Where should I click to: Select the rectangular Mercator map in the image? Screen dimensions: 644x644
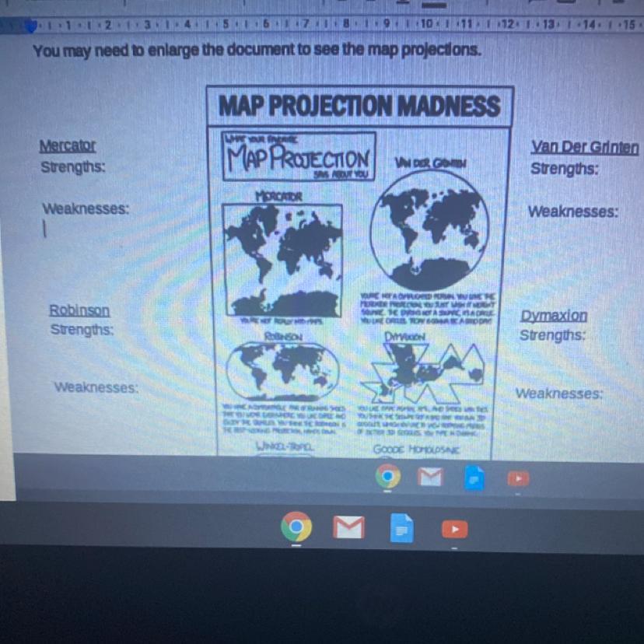tap(282, 260)
